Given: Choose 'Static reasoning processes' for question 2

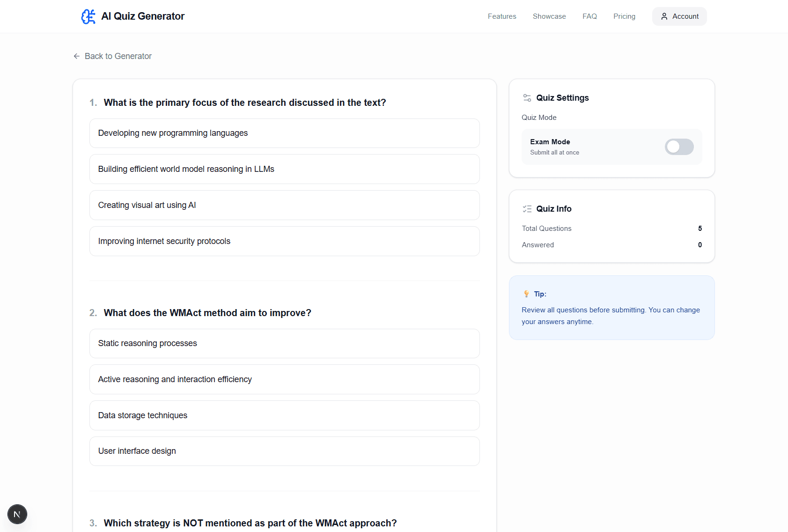Looking at the screenshot, I should coord(284,343).
